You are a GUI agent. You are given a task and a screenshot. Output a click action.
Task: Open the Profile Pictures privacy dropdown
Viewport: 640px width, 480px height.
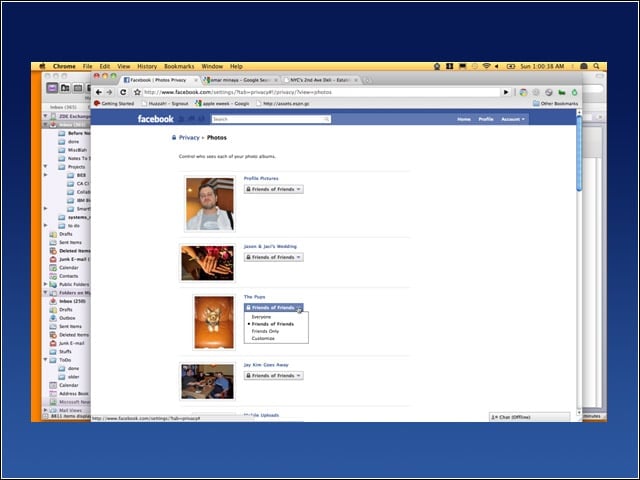(x=273, y=189)
